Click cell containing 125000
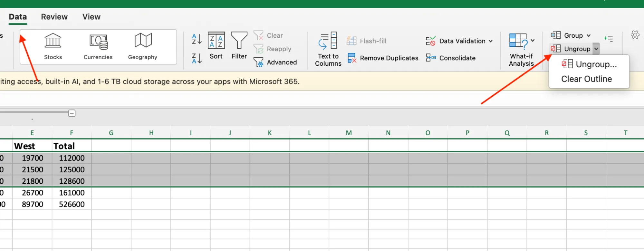644x251 pixels. pos(72,169)
